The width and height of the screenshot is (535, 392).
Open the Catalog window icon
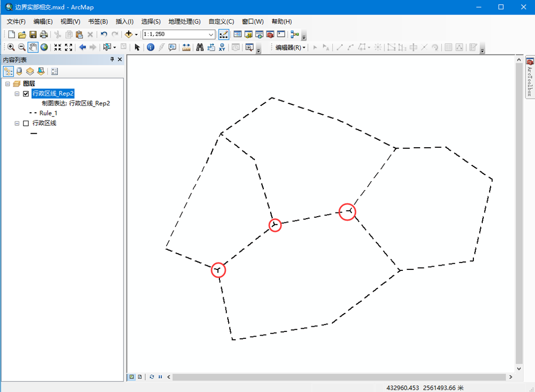(x=248, y=34)
